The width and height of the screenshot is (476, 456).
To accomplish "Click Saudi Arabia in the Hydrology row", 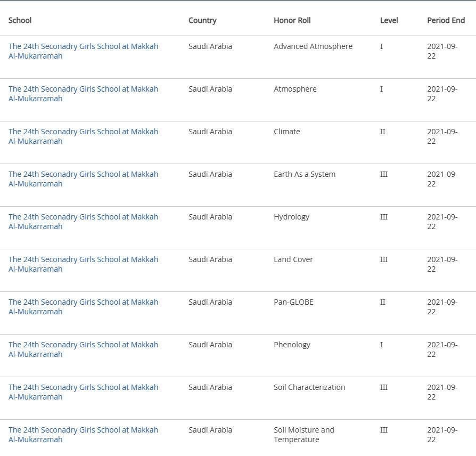I will coord(210,217).
